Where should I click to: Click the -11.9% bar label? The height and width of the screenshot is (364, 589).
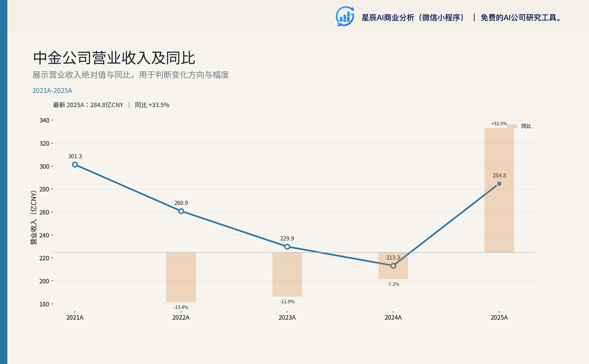point(287,301)
